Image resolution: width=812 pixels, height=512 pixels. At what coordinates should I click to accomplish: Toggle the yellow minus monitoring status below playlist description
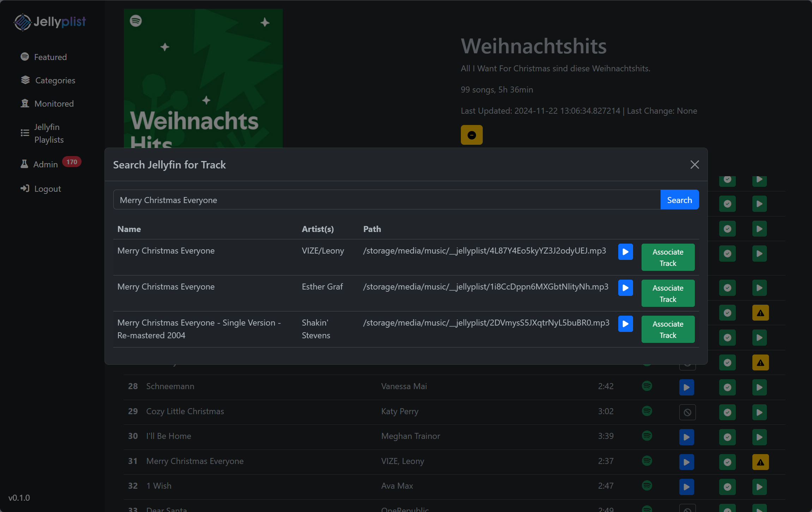(471, 135)
